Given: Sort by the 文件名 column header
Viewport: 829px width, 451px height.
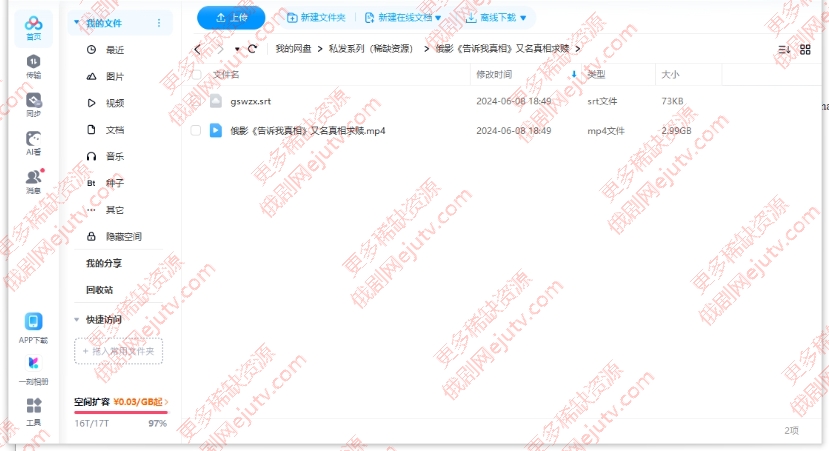Looking at the screenshot, I should (x=226, y=75).
